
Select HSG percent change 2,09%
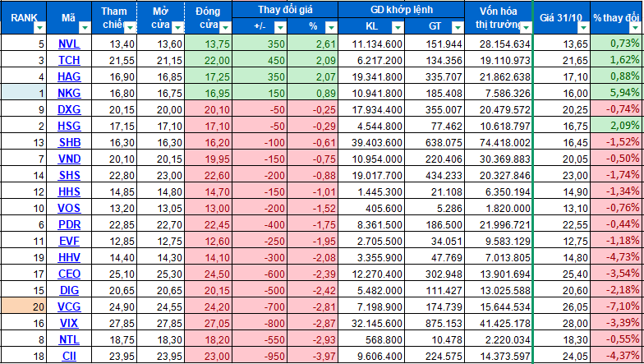pyautogui.click(x=617, y=127)
